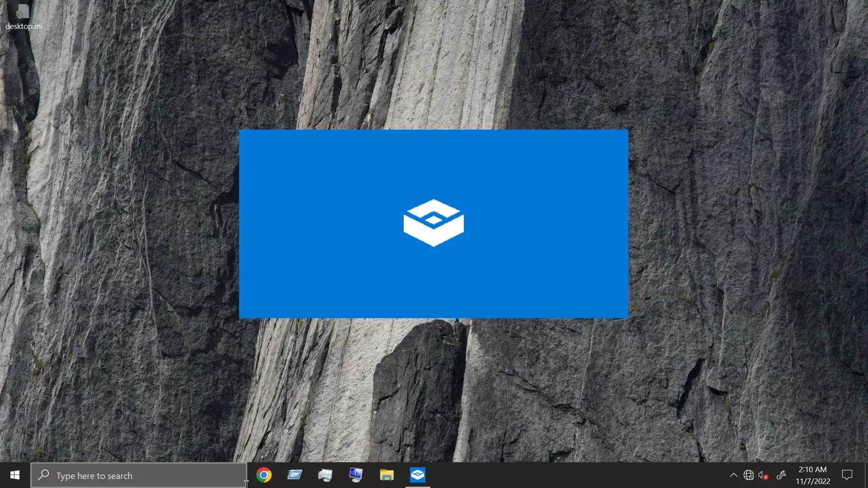Open the notification Action Center

click(847, 475)
